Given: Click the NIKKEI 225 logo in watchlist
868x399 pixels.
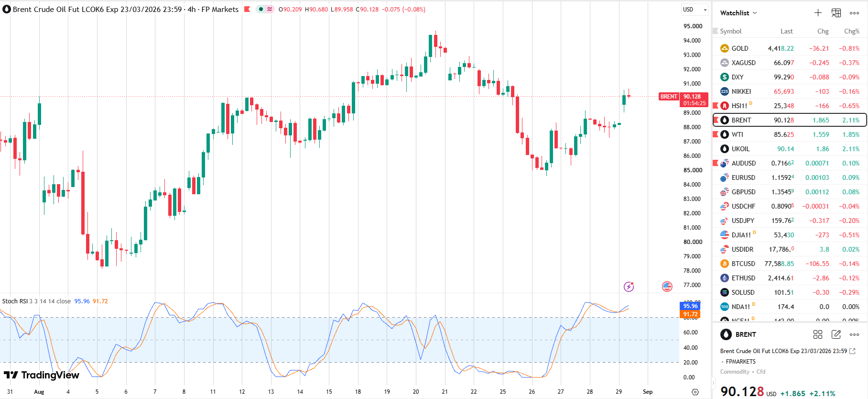Looking at the screenshot, I should click(725, 91).
